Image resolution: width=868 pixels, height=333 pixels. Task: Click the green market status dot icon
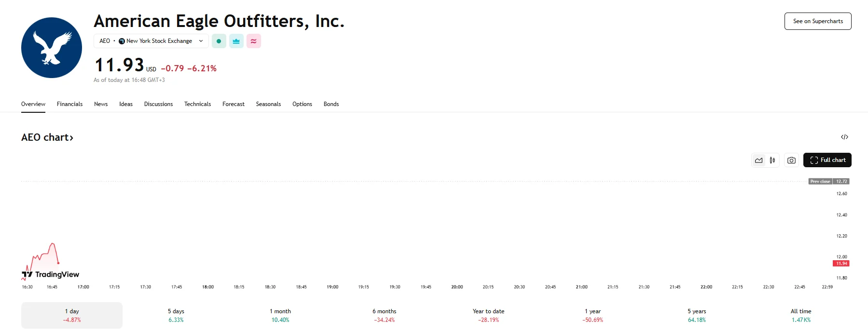point(219,41)
